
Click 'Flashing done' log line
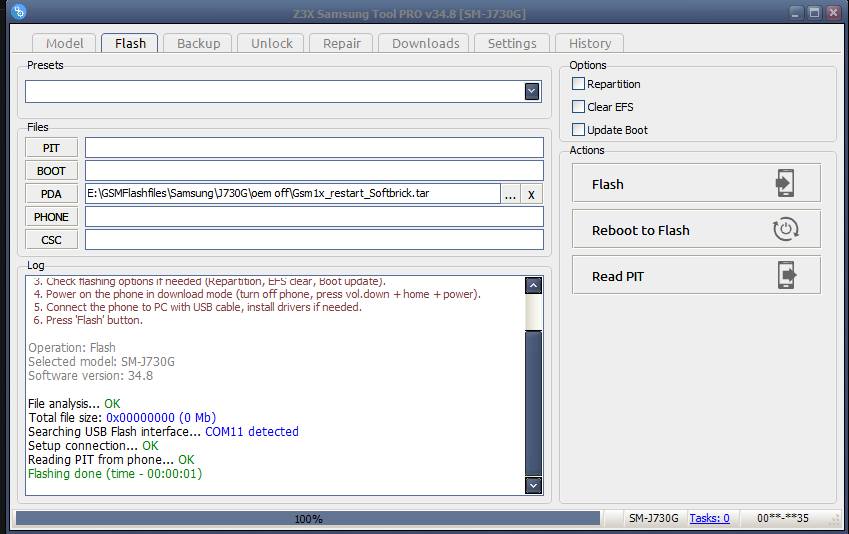click(x=115, y=474)
